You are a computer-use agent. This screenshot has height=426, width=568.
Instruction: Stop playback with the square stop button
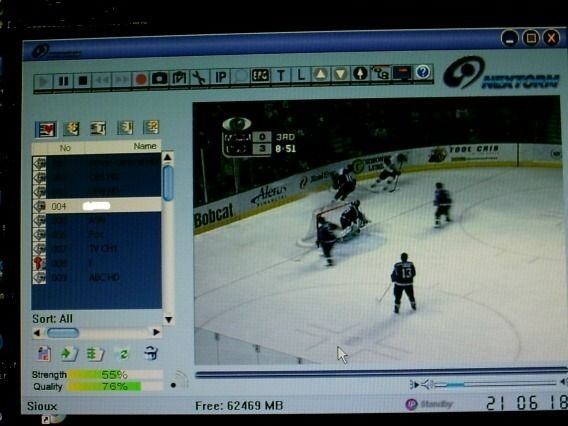tap(83, 81)
